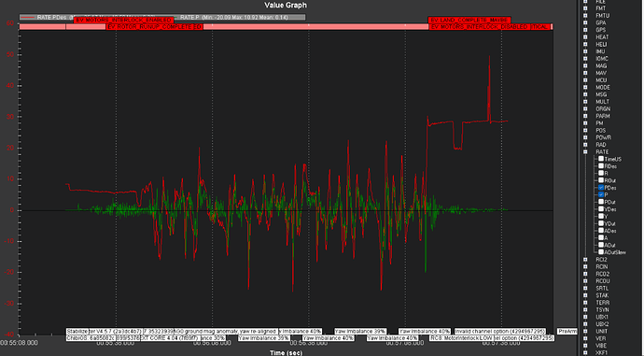The image size is (644, 356).
Task: Expand the XKF1 message group
Action: coord(585,352)
